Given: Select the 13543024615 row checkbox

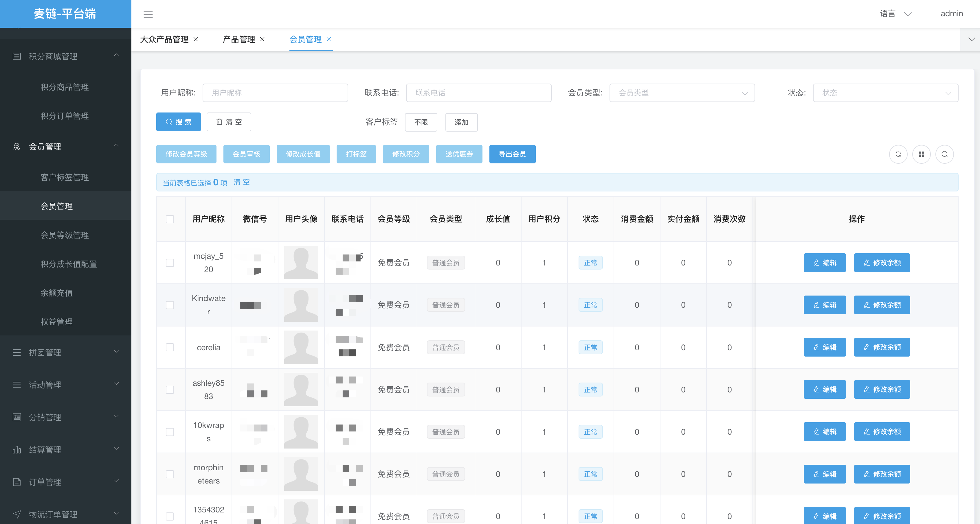Looking at the screenshot, I should pos(170,516).
